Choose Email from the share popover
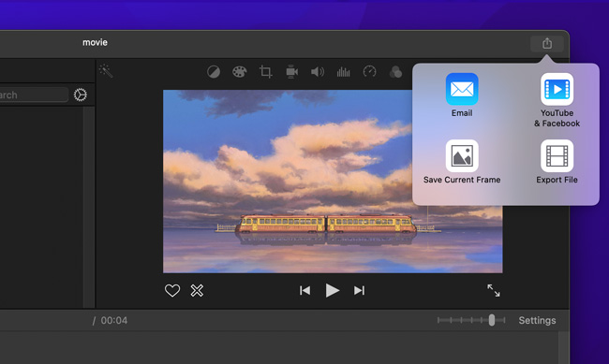Viewport: 609px width, 364px height. [x=462, y=95]
